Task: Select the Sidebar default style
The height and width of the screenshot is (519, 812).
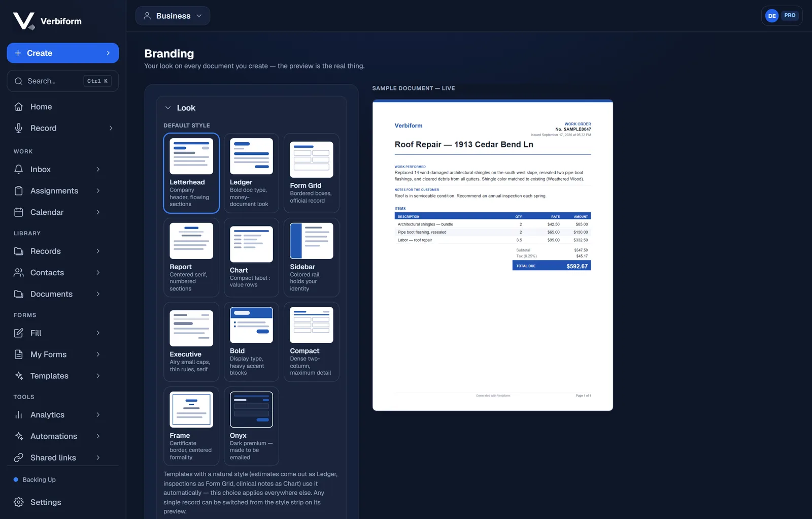Action: click(x=312, y=257)
